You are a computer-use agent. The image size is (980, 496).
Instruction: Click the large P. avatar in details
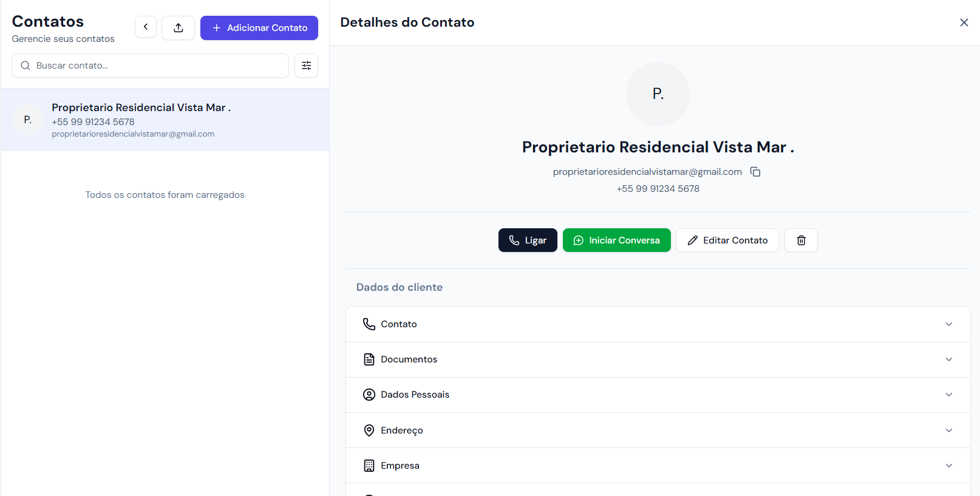coord(658,94)
